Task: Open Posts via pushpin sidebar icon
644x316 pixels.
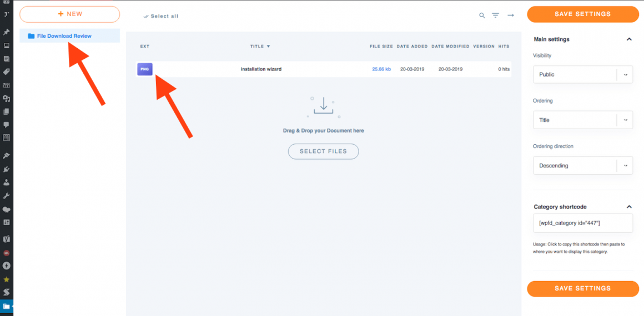Action: (6, 32)
